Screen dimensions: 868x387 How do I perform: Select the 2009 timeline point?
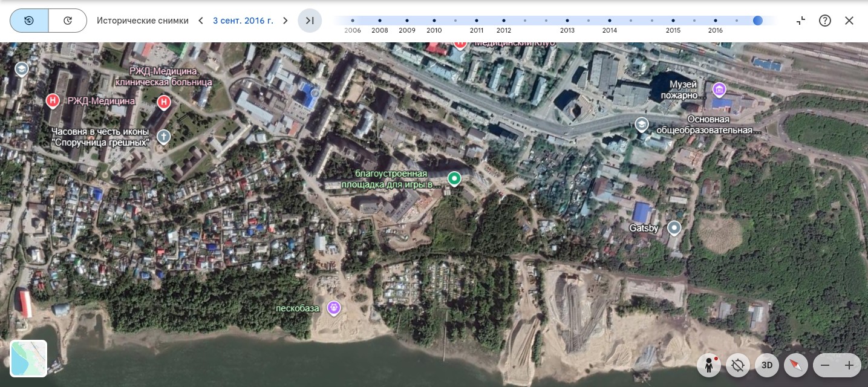pos(407,21)
